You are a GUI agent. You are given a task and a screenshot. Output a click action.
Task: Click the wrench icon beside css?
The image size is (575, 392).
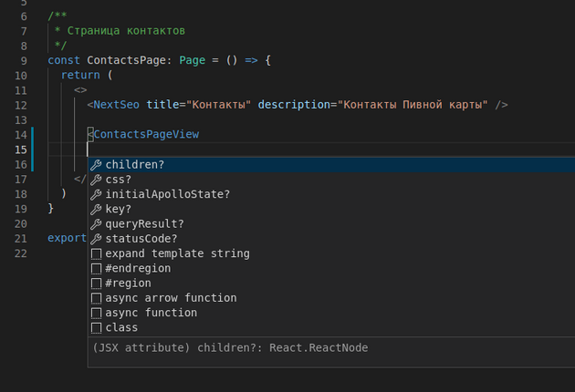96,180
